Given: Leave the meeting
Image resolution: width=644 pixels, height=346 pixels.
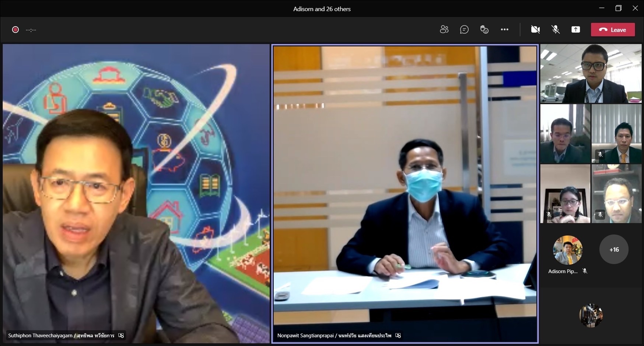Looking at the screenshot, I should coord(613,30).
